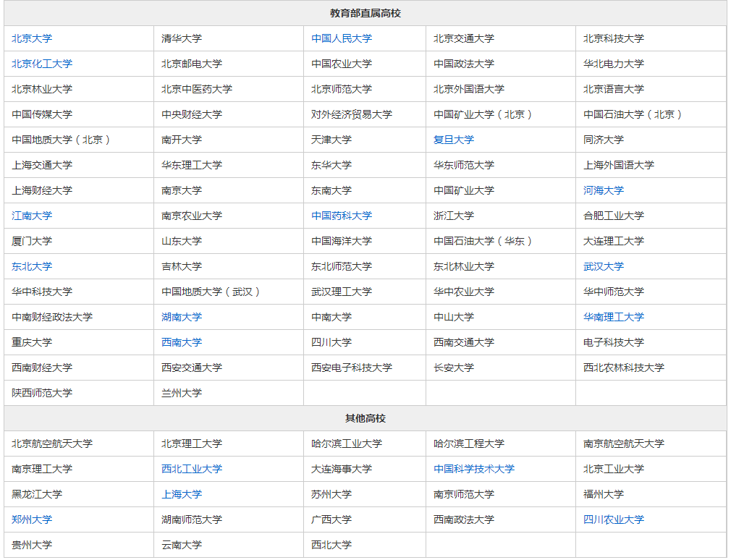Open the 中国科学技术大学 link

[x=474, y=469]
